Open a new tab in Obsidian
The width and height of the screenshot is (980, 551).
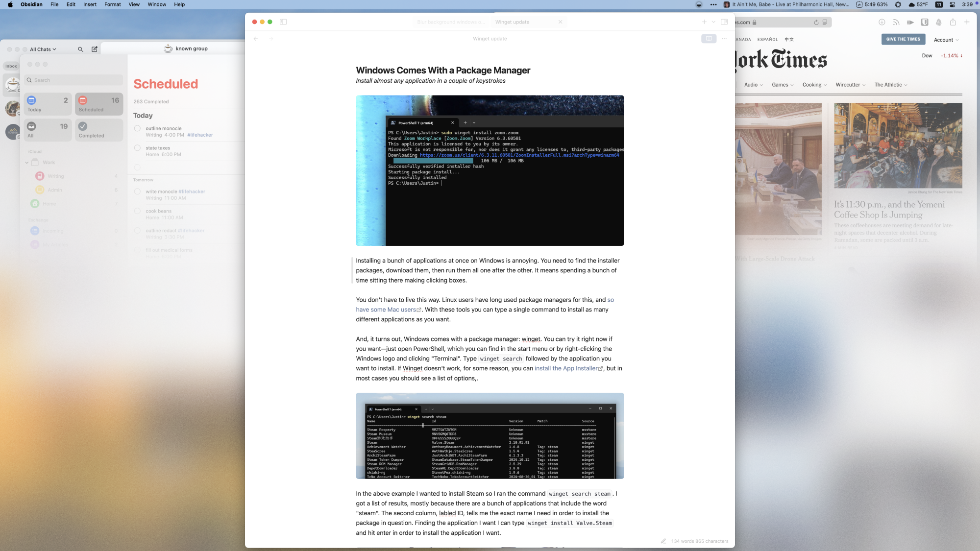[x=704, y=22]
